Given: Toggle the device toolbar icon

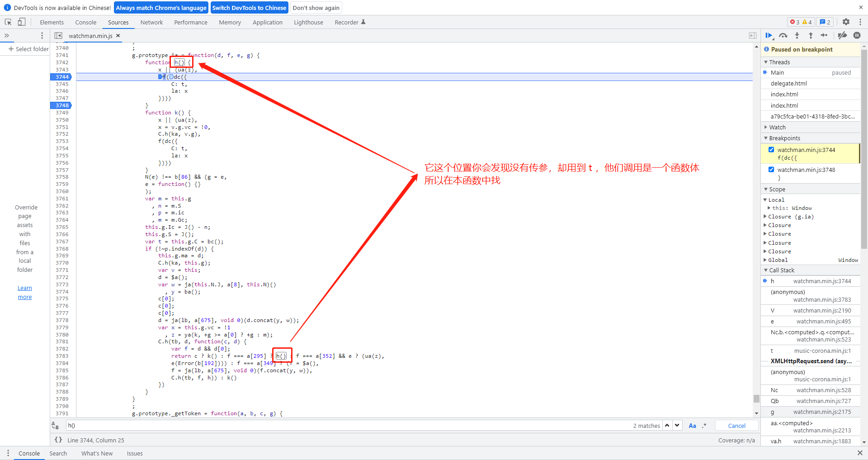Looking at the screenshot, I should [22, 22].
